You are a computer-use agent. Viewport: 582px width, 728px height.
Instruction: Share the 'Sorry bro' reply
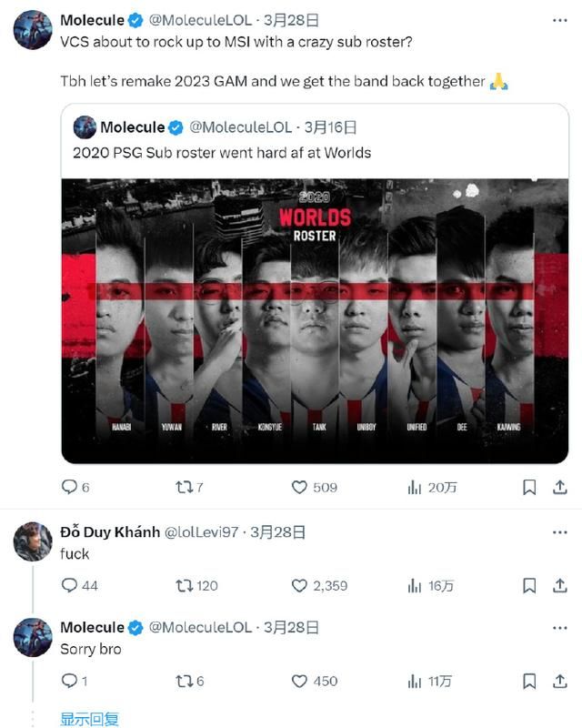pyautogui.click(x=558, y=681)
